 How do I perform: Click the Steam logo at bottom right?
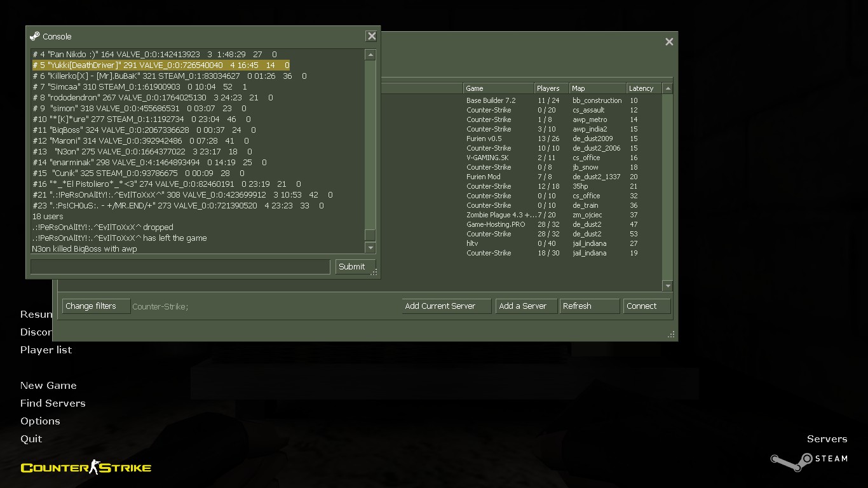coord(809,461)
